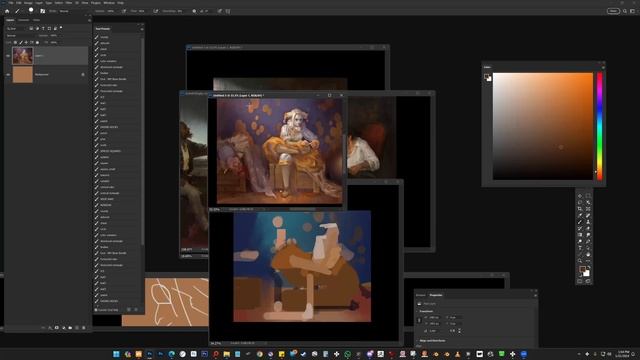
Task: Open the File menu
Action: tap(11, 3)
